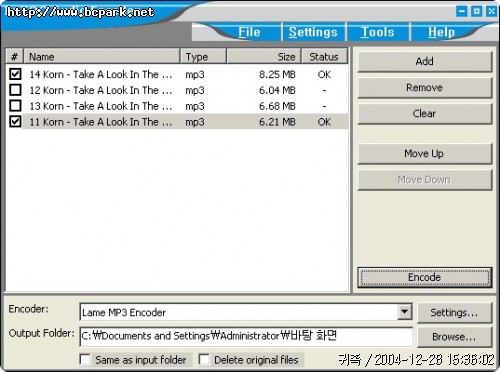Click mp3 type cell of 12 Korn row

195,91
